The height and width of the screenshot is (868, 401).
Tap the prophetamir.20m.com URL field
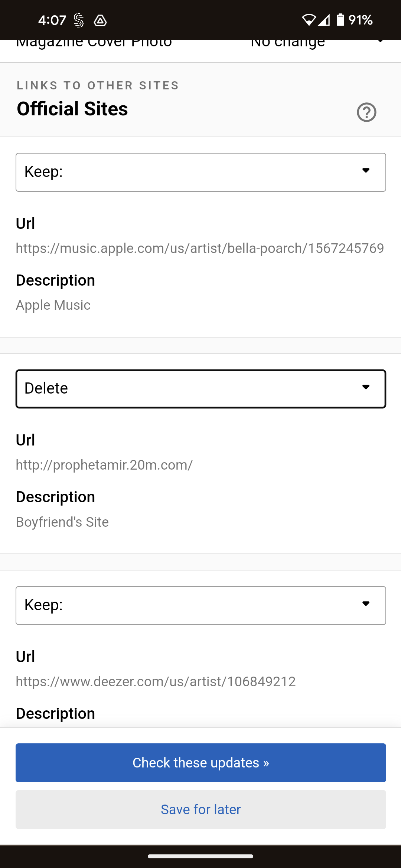(104, 465)
